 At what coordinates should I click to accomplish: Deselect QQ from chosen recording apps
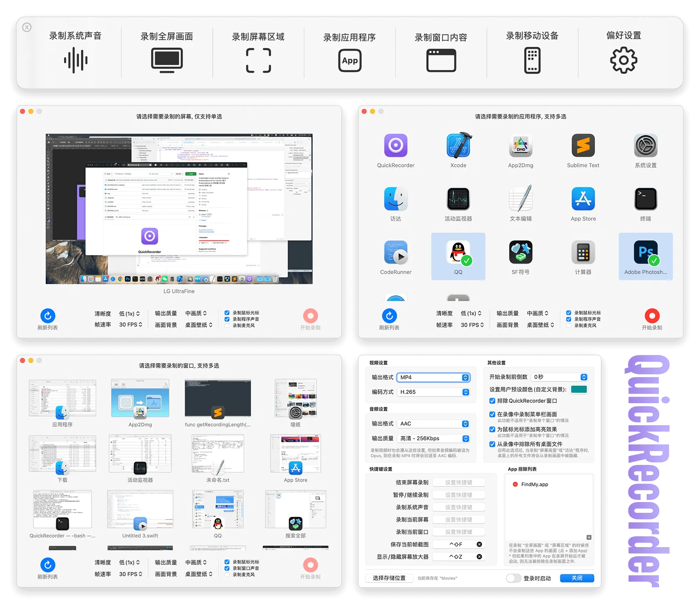point(458,256)
